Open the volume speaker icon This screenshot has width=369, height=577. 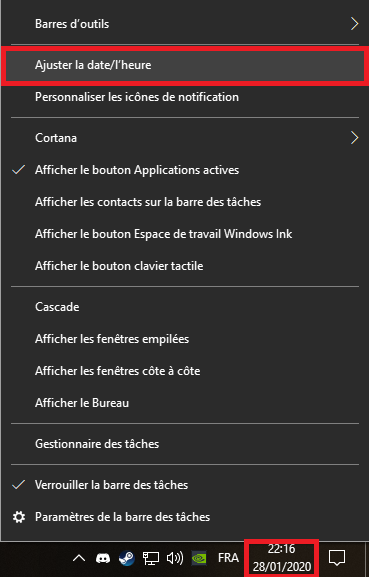175,558
